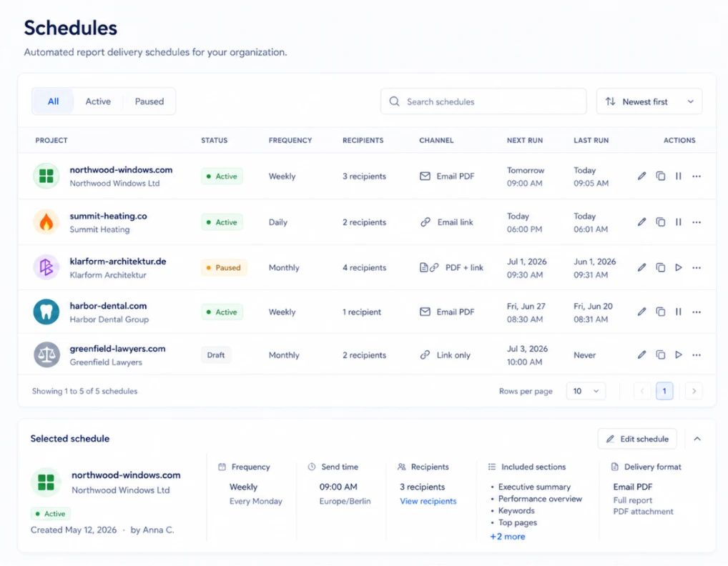Viewport: 728px width, 566px height.
Task: Click the Edit schedule button
Action: tap(637, 439)
